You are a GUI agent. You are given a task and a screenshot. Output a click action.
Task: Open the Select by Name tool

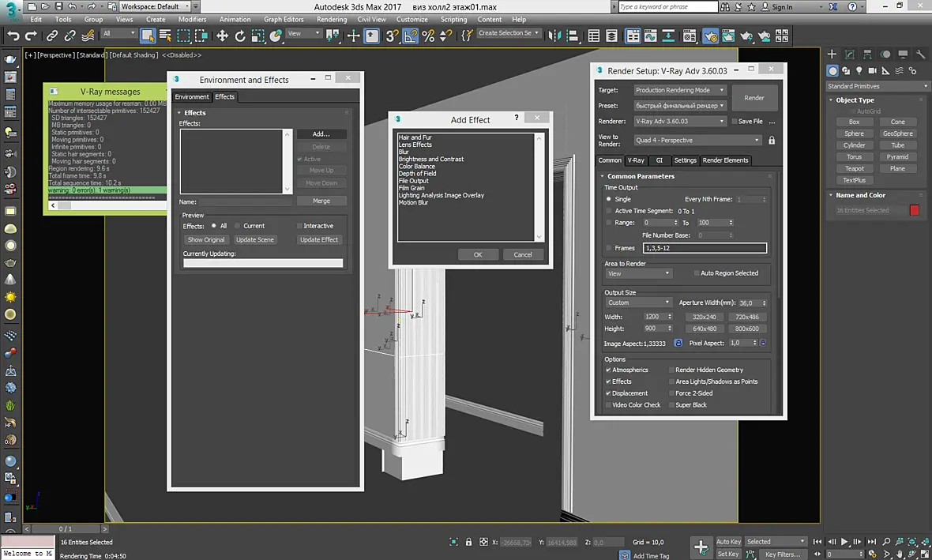pos(165,36)
